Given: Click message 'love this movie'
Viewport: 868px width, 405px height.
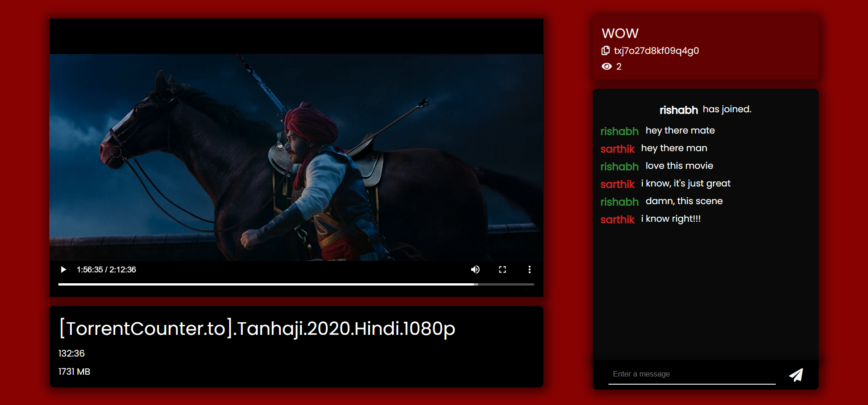Looking at the screenshot, I should point(679,166).
